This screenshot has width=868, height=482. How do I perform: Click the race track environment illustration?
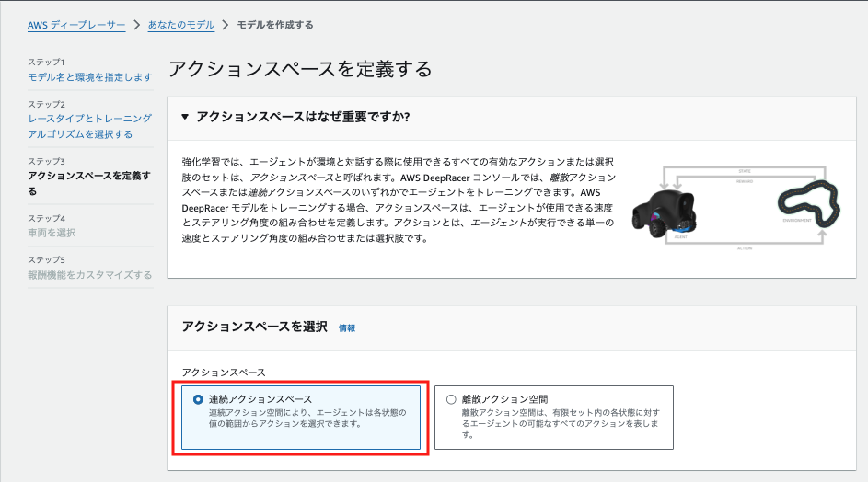pos(809,203)
